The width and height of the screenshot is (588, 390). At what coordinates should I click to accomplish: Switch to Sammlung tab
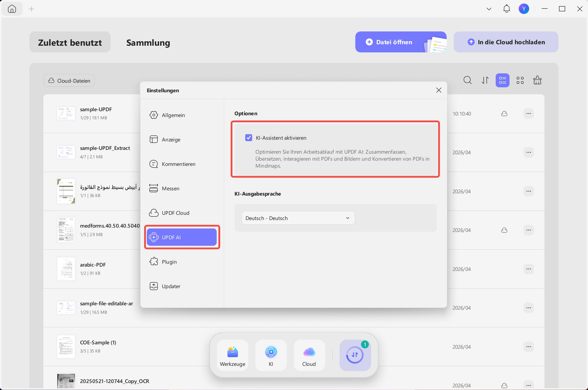[148, 42]
